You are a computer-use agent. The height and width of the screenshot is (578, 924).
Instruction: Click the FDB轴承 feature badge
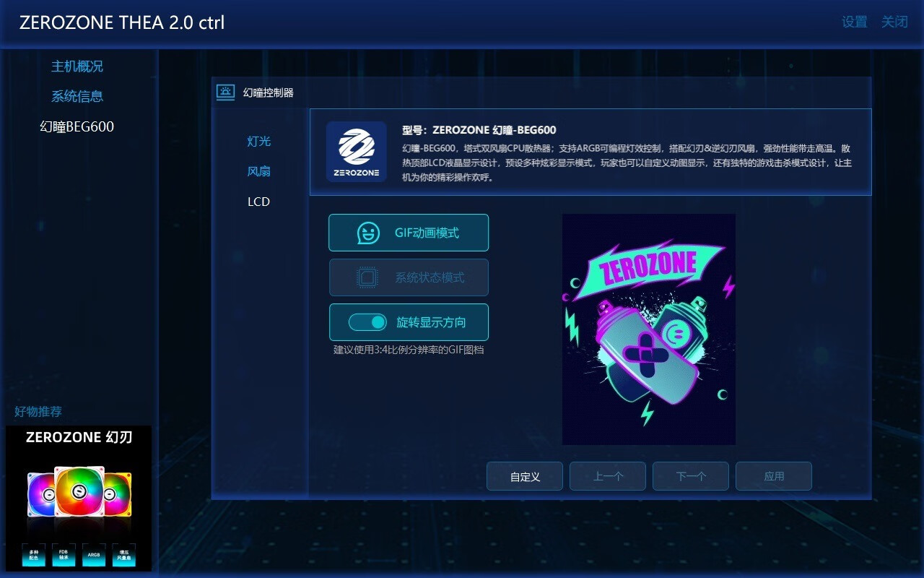pyautogui.click(x=64, y=555)
